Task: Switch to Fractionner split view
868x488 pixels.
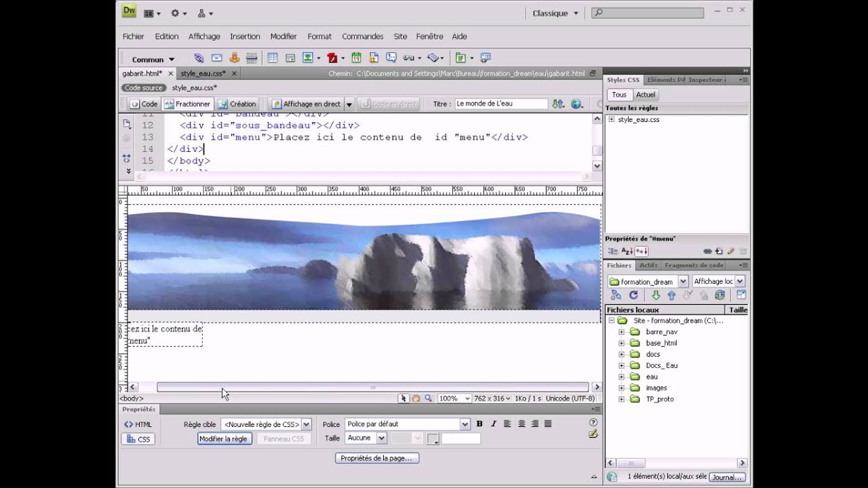Action: coord(187,104)
